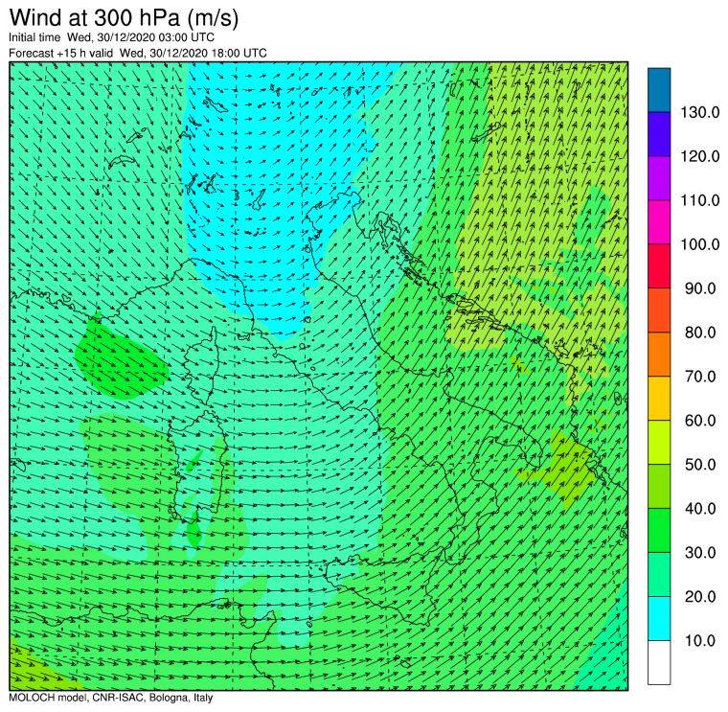Click the cyan 10–20 m/s legend band

tap(659, 618)
